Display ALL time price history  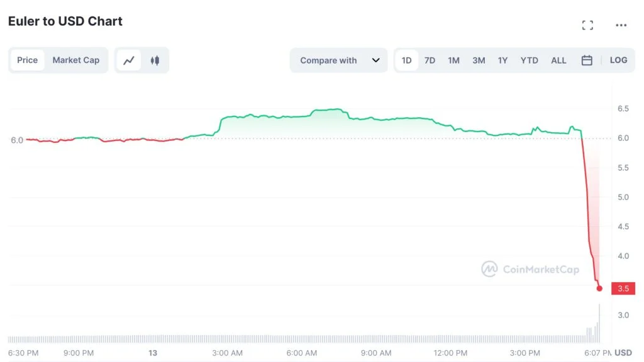pos(558,60)
